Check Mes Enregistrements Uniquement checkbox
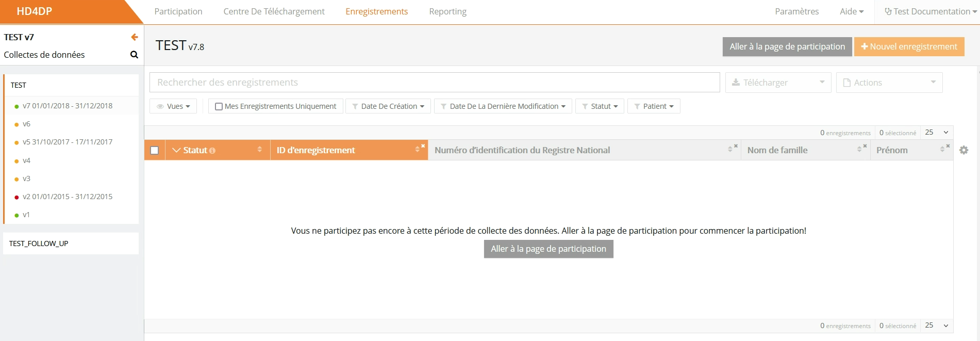The width and height of the screenshot is (980, 341). click(x=219, y=106)
